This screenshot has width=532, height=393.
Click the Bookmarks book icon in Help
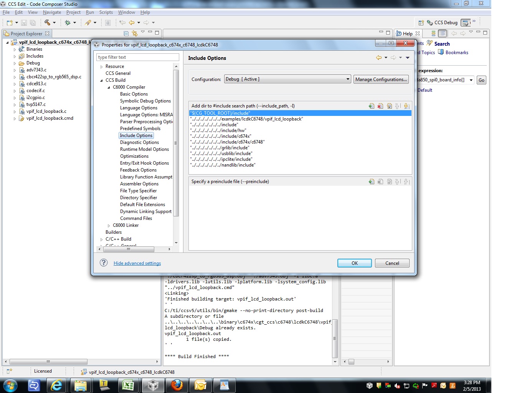pyautogui.click(x=441, y=52)
